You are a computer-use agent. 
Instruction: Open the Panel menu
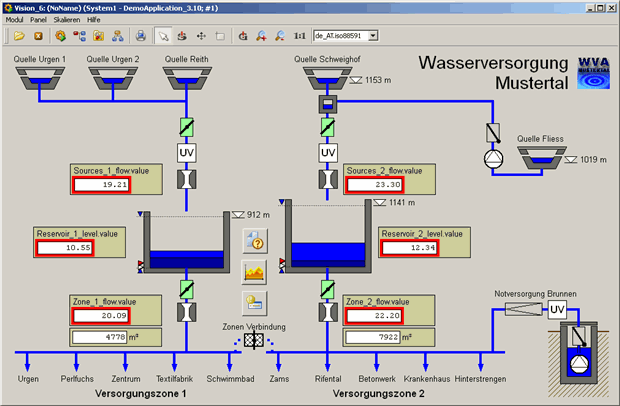(x=38, y=20)
